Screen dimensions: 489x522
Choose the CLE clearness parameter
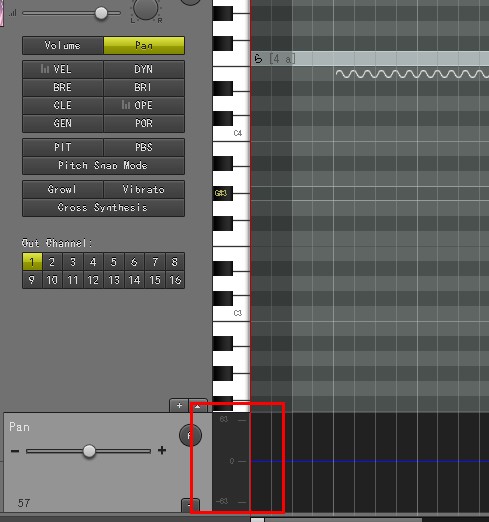tap(63, 105)
